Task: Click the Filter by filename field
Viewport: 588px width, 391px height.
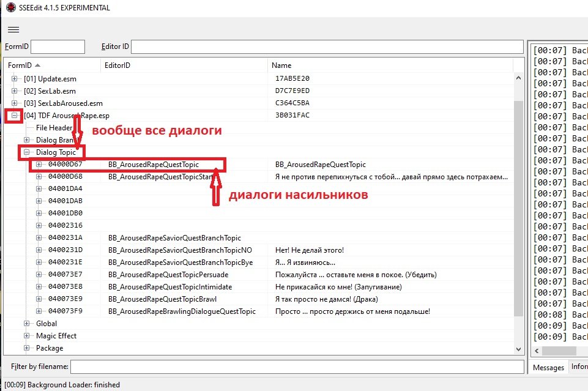Action: 297,367
